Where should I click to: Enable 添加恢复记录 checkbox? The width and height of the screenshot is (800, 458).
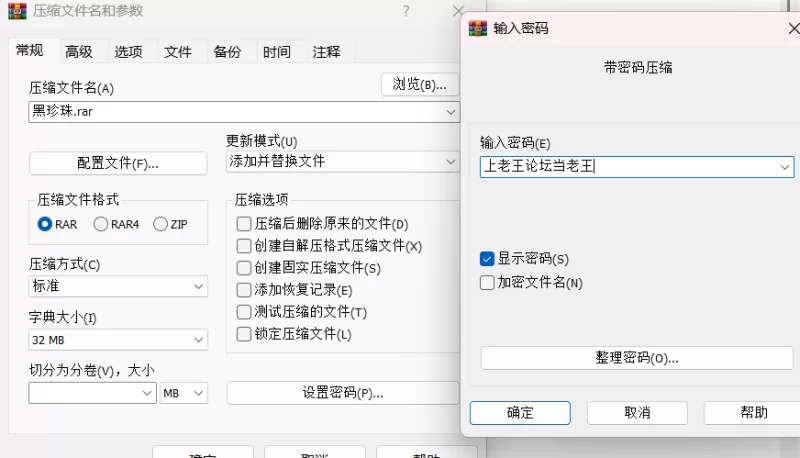pyautogui.click(x=244, y=290)
